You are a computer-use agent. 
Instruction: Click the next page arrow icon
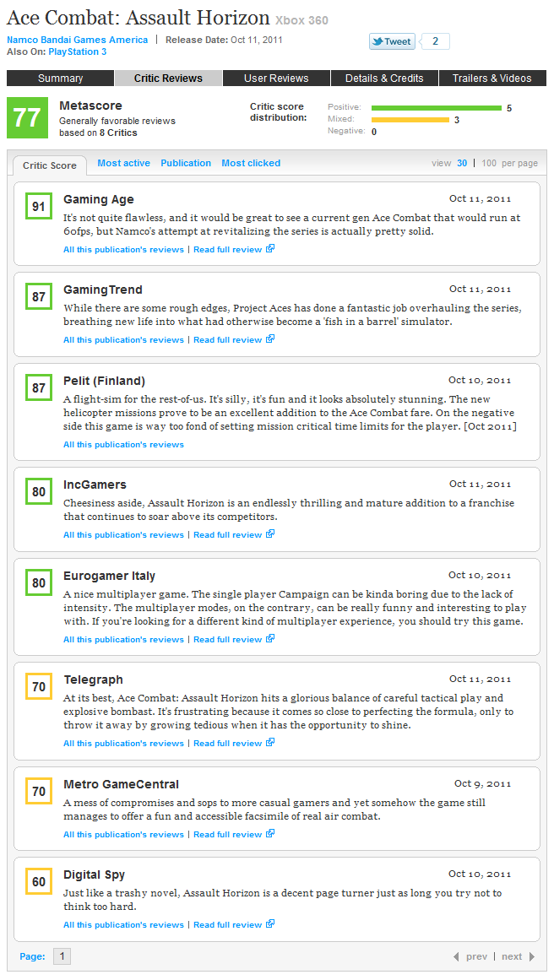point(532,956)
